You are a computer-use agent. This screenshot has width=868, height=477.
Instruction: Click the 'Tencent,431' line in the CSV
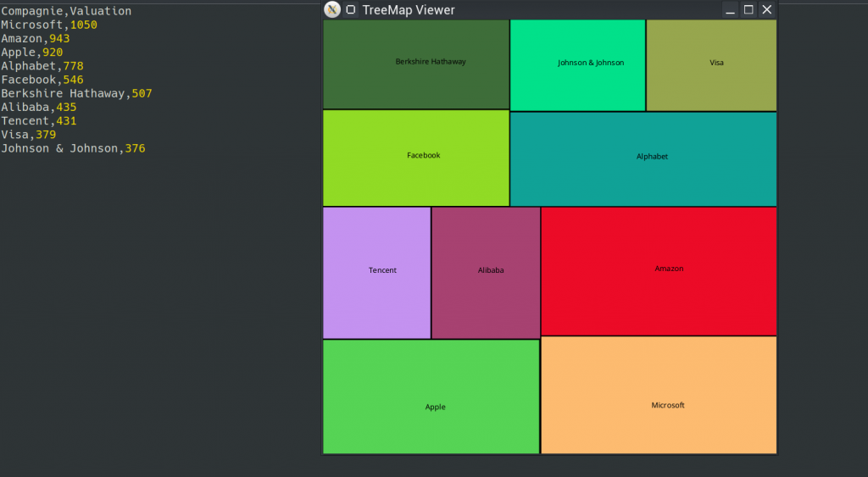coord(38,120)
